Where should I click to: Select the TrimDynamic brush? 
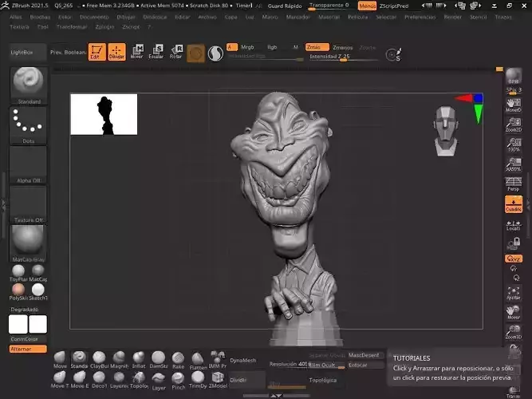click(198, 380)
